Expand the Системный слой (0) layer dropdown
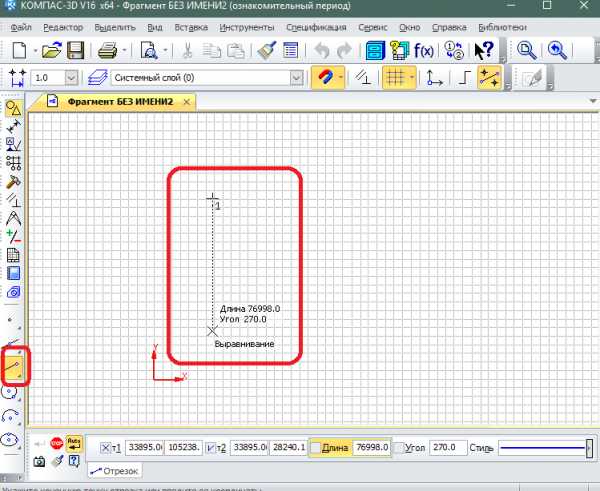The height and width of the screenshot is (491, 600). tap(297, 78)
